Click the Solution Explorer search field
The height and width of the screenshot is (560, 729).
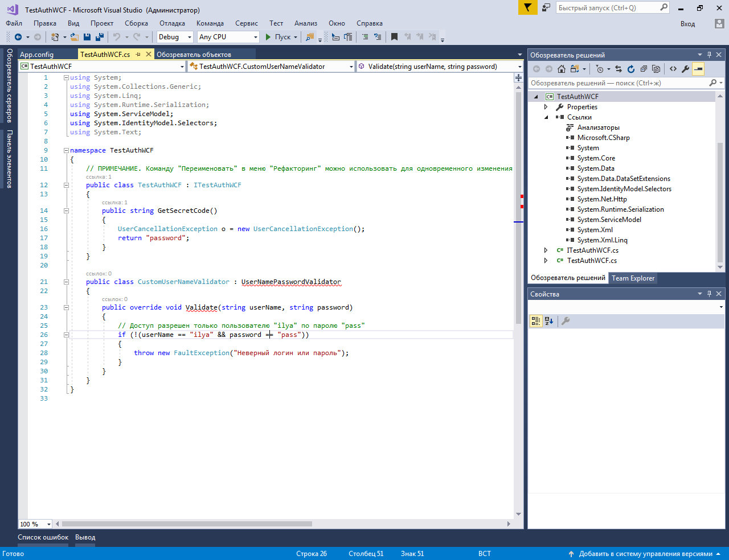point(626,83)
